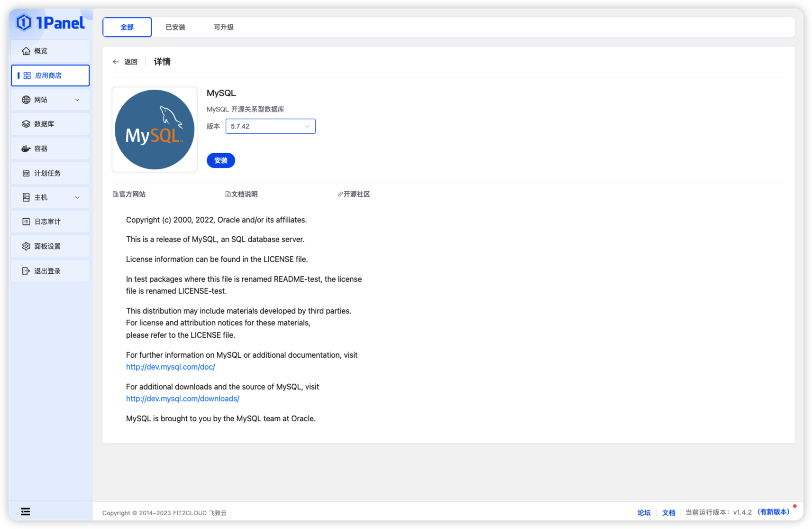This screenshot has height=529, width=812.
Task: Click the 退出登录 logout icon
Action: pos(26,271)
